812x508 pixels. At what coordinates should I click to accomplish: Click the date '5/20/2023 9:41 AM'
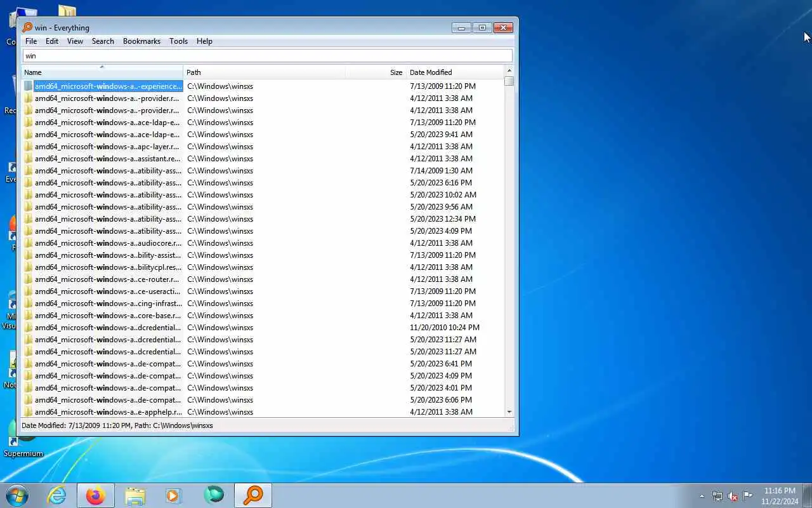pyautogui.click(x=441, y=134)
